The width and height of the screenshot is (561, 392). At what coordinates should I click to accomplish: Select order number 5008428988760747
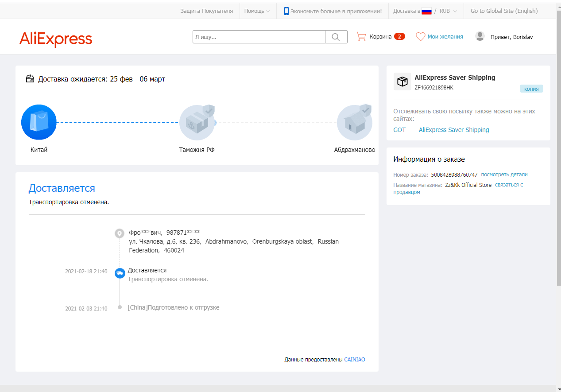(x=454, y=175)
